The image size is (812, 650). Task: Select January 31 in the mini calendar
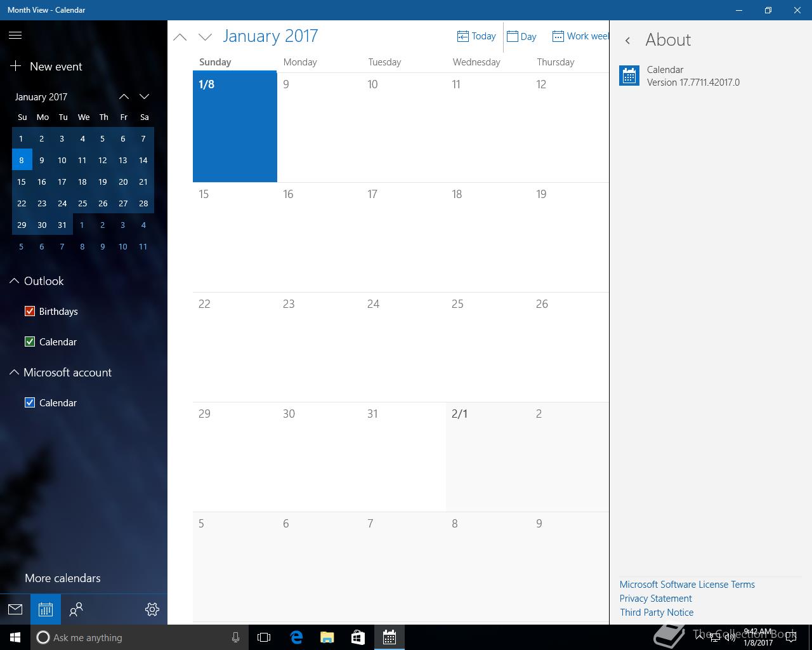62,225
